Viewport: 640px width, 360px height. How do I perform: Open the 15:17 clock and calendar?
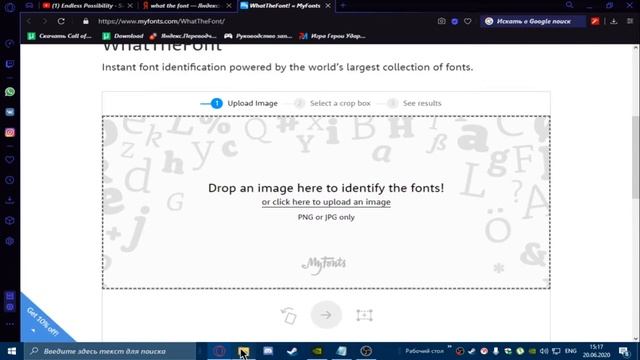(596, 351)
